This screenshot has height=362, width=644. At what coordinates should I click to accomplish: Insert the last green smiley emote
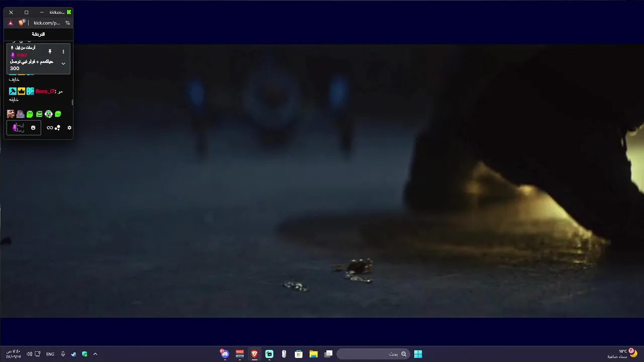click(58, 114)
